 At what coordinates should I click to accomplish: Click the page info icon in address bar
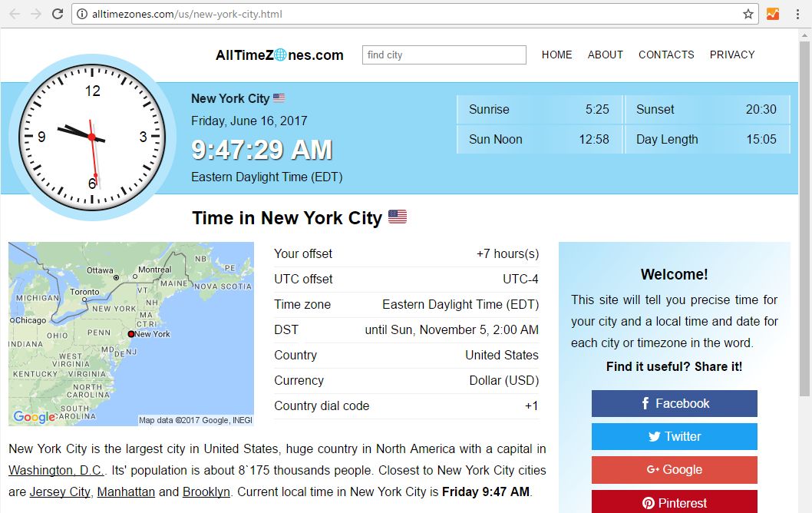pyautogui.click(x=81, y=13)
